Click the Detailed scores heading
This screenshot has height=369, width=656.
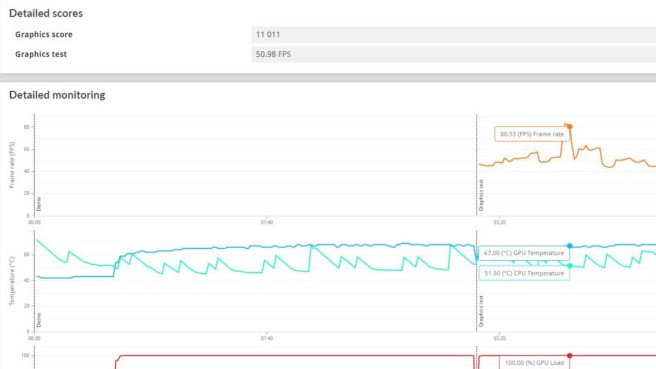pos(46,13)
